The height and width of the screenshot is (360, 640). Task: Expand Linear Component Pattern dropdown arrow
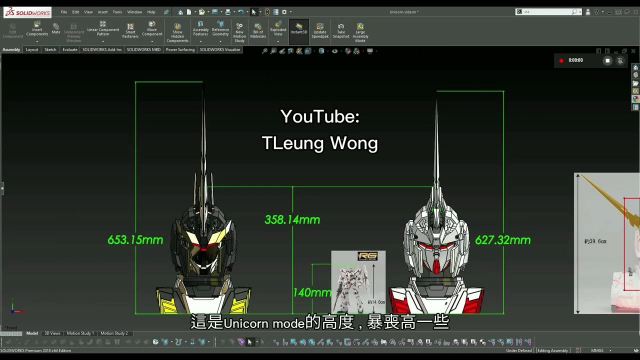pyautogui.click(x=103, y=41)
